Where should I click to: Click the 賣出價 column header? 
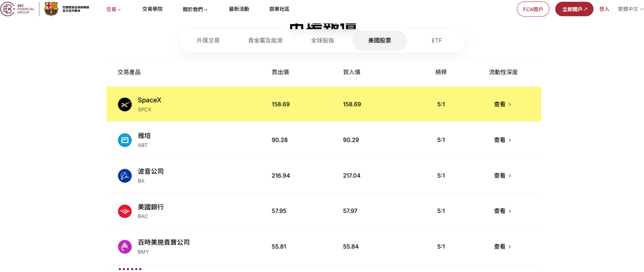point(280,72)
